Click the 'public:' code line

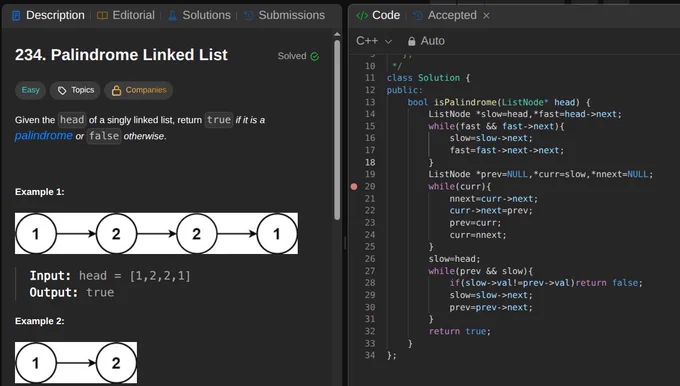pyautogui.click(x=404, y=90)
